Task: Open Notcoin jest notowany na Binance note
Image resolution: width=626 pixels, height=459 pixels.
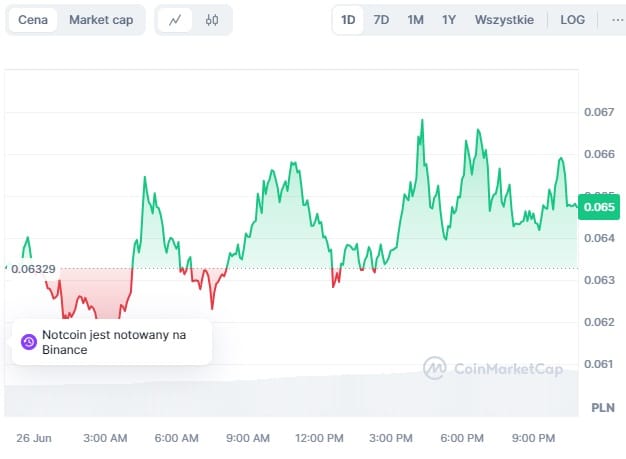Action: click(x=113, y=342)
